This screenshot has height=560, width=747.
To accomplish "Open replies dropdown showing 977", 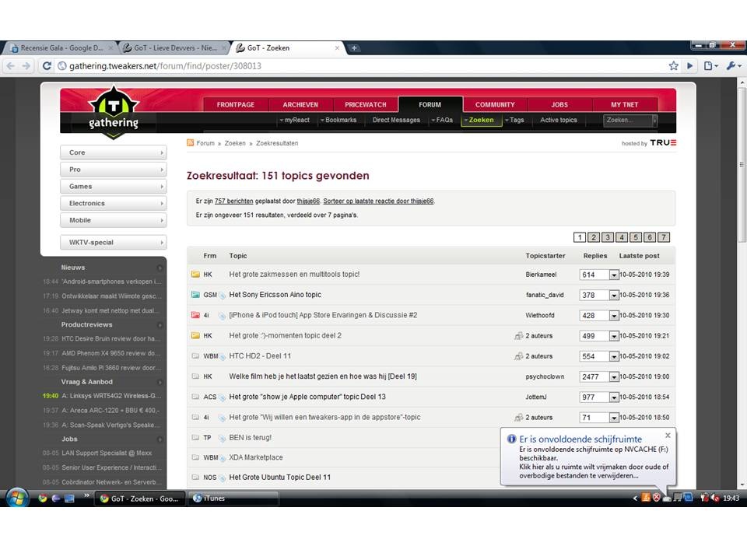I will 614,397.
